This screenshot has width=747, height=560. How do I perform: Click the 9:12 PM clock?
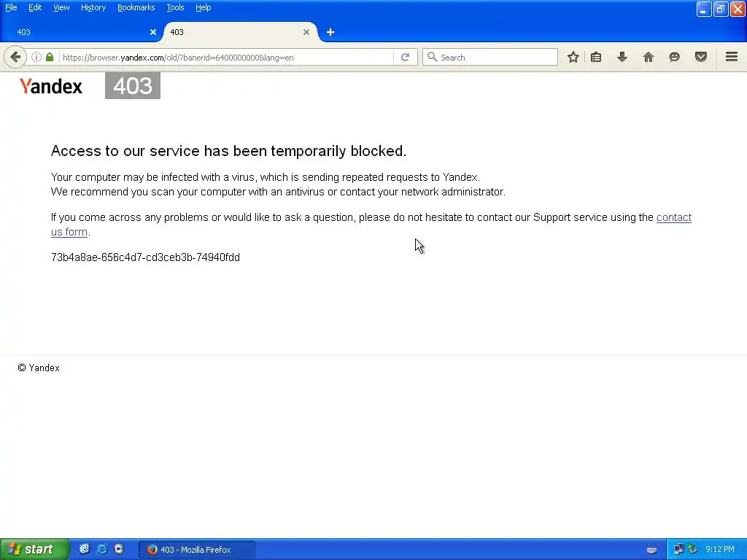point(720,549)
